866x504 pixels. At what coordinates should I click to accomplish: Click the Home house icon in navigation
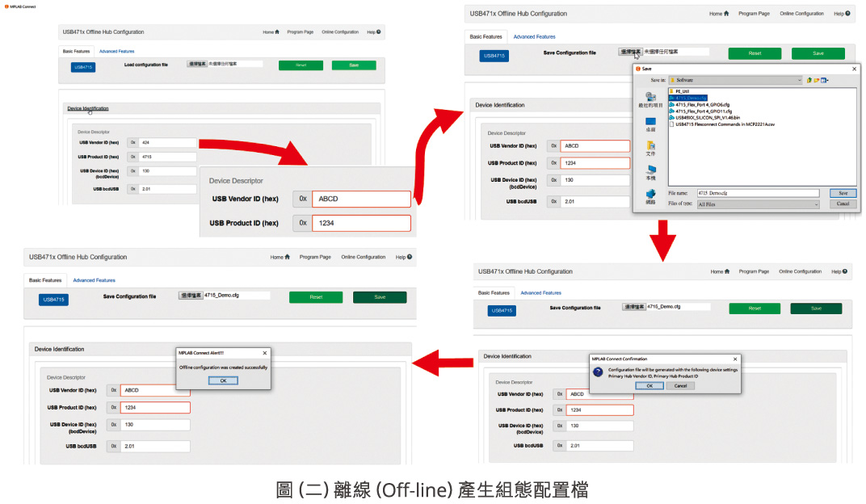[726, 14]
